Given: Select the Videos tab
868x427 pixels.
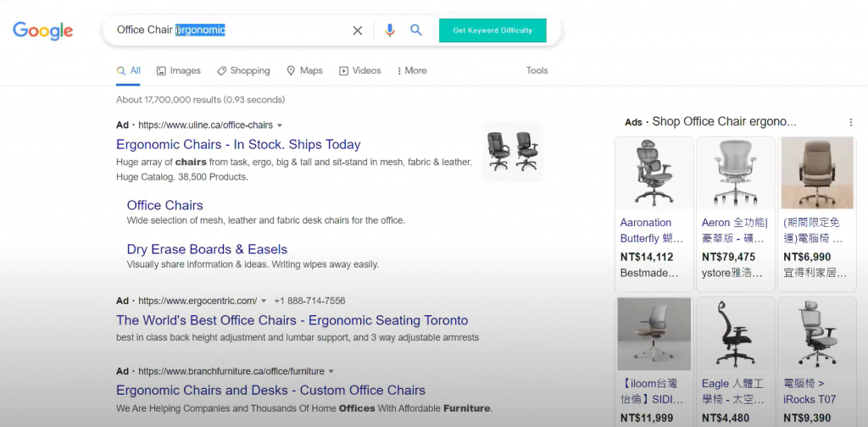Looking at the screenshot, I should (x=360, y=71).
